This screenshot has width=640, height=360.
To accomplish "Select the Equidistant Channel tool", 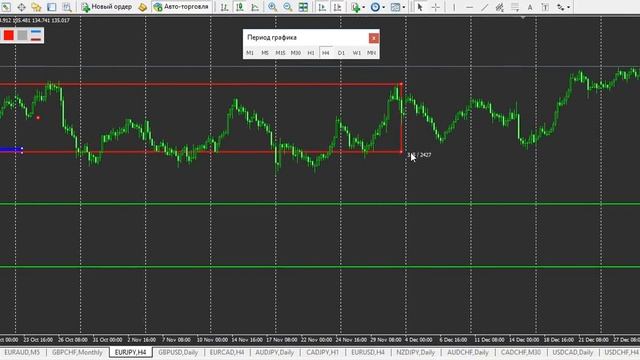I will 500,7.
